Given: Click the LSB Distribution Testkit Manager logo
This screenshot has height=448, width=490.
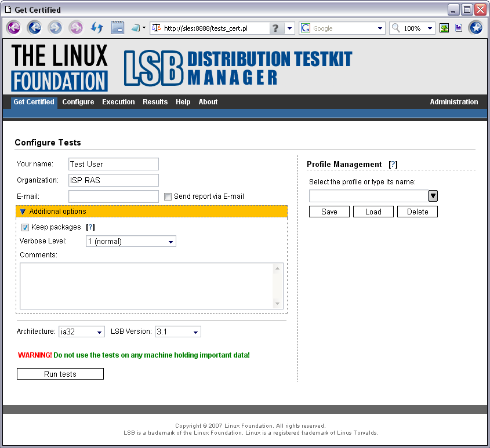Looking at the screenshot, I should [238, 68].
